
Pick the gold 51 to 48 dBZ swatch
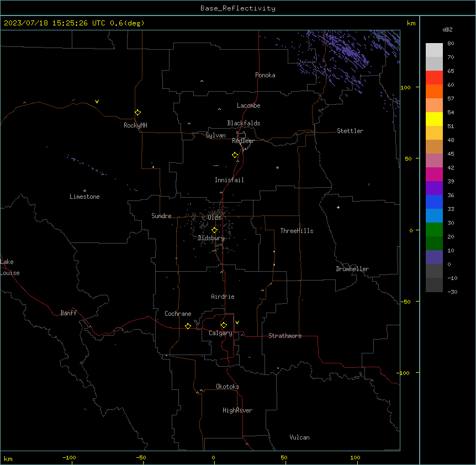click(x=434, y=133)
